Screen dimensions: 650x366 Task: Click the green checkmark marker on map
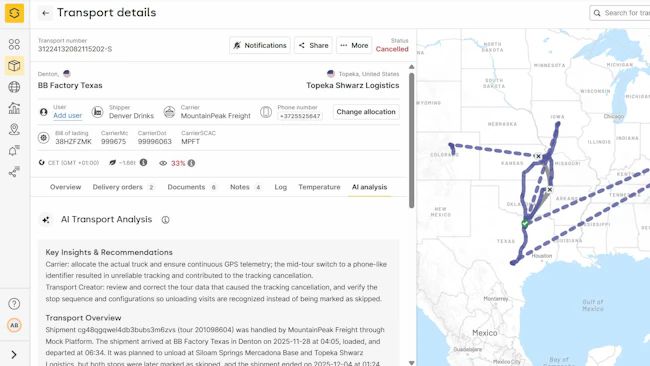tap(525, 224)
